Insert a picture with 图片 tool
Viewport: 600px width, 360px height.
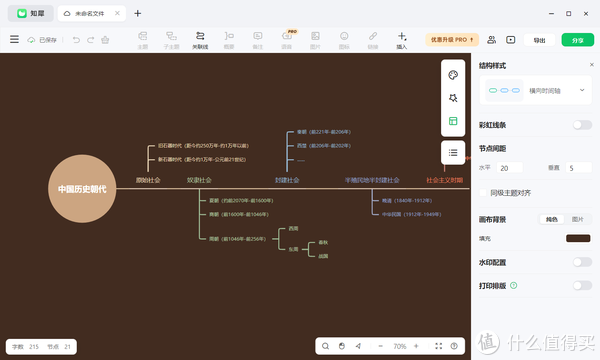coord(315,40)
